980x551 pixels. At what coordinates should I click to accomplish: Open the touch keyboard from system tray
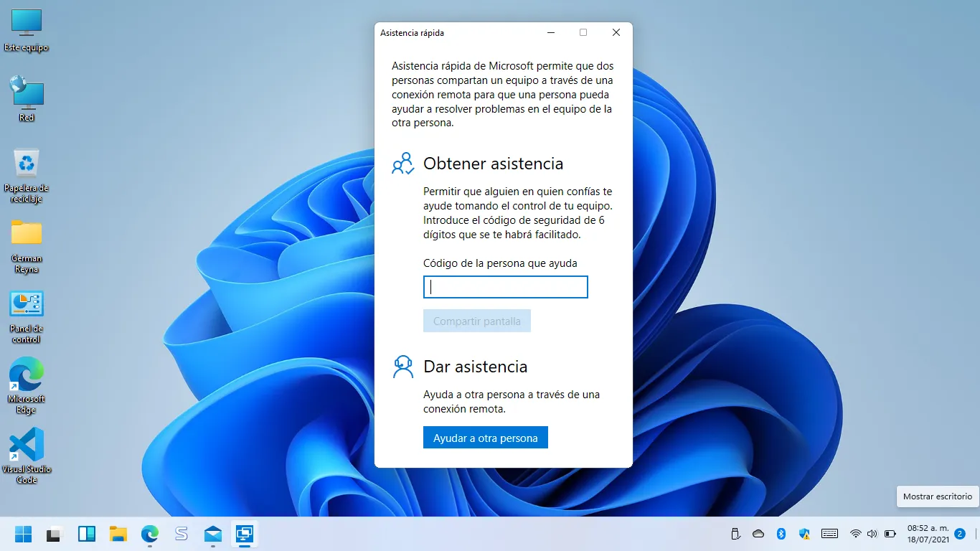pos(829,534)
